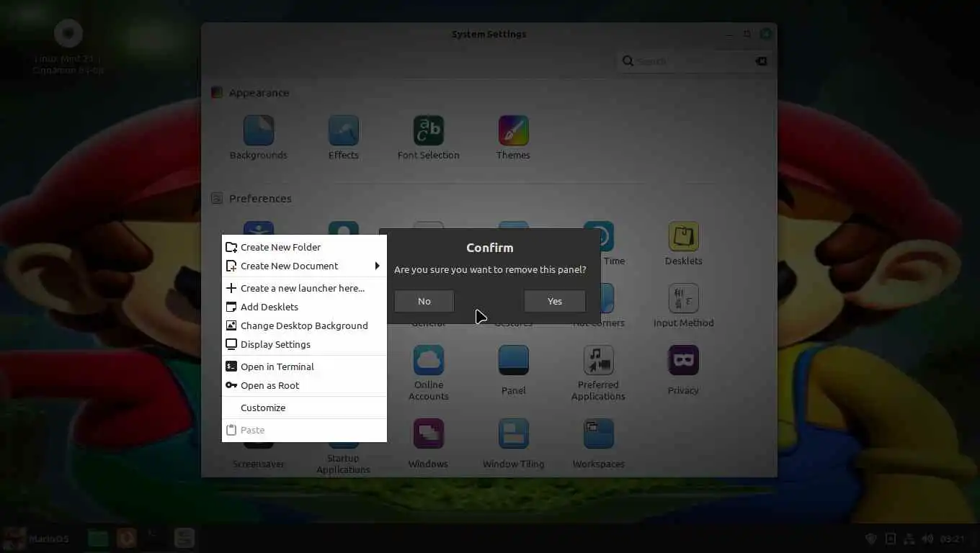Open the Windows settings icon
Viewport: 980px width, 553px height.
(x=428, y=433)
